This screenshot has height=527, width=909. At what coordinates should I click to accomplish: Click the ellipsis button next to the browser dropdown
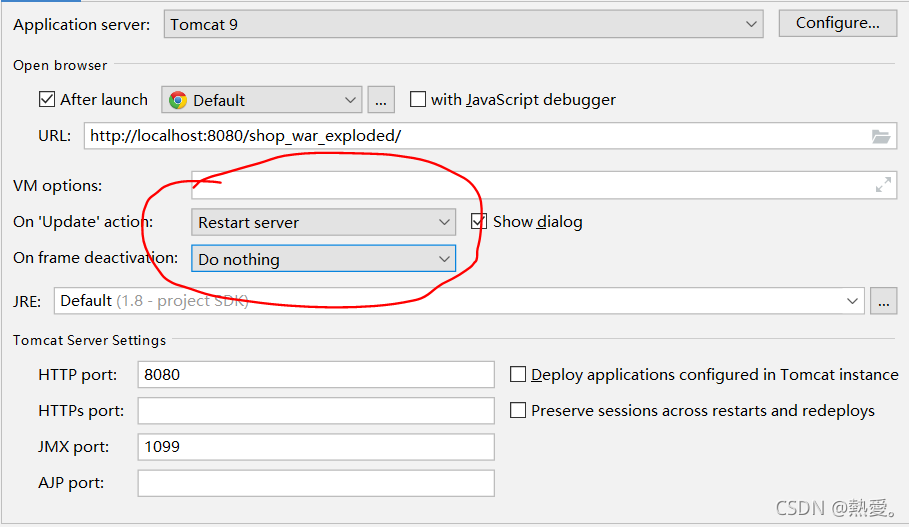pyautogui.click(x=381, y=100)
